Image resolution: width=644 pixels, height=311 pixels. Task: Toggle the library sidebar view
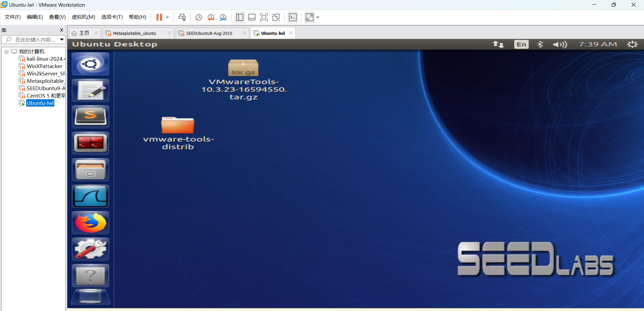[240, 17]
